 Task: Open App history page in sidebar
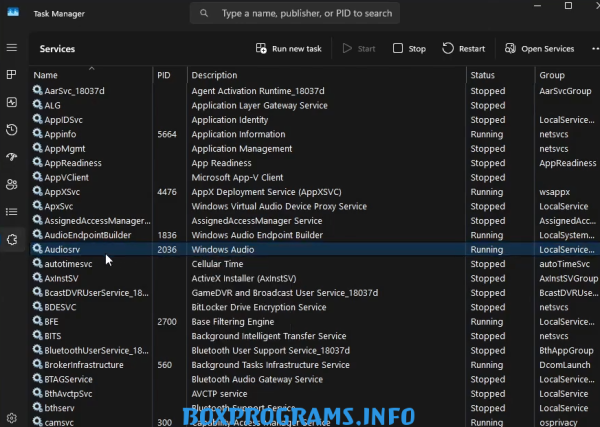[x=11, y=130]
